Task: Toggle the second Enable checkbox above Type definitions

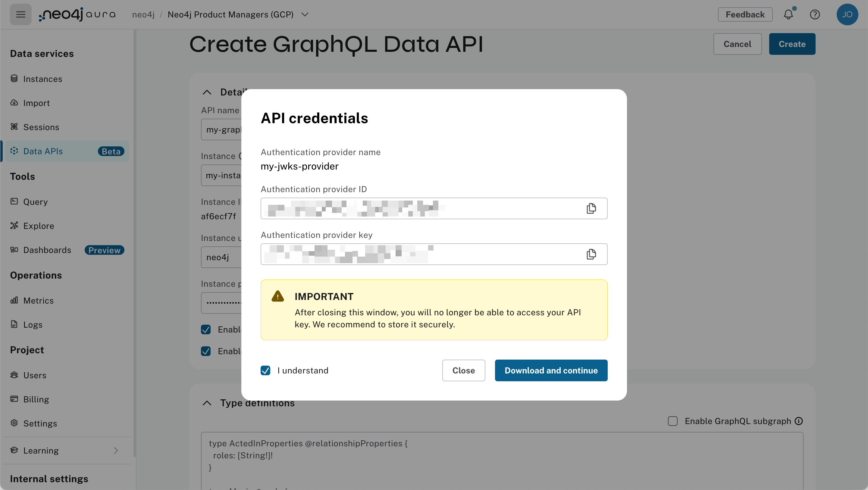Action: click(205, 351)
